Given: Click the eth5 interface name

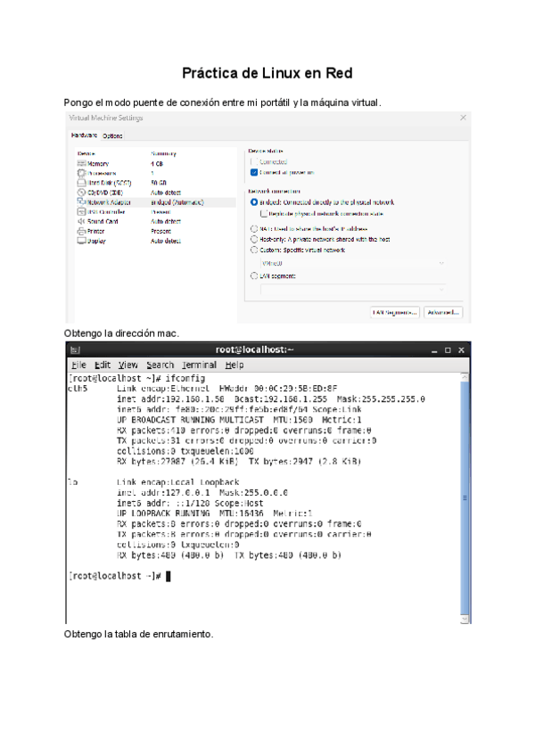Looking at the screenshot, I should click(78, 389).
